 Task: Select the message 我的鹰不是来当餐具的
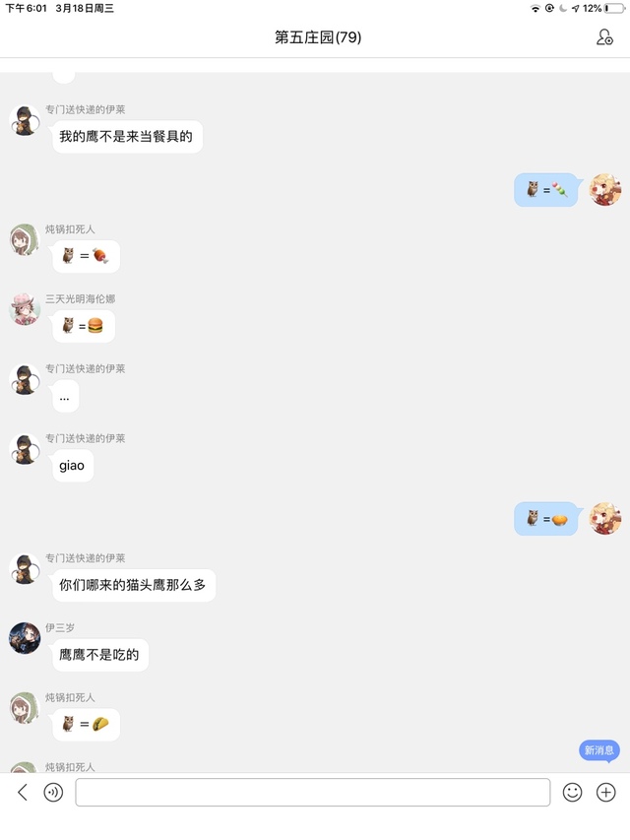[128, 137]
